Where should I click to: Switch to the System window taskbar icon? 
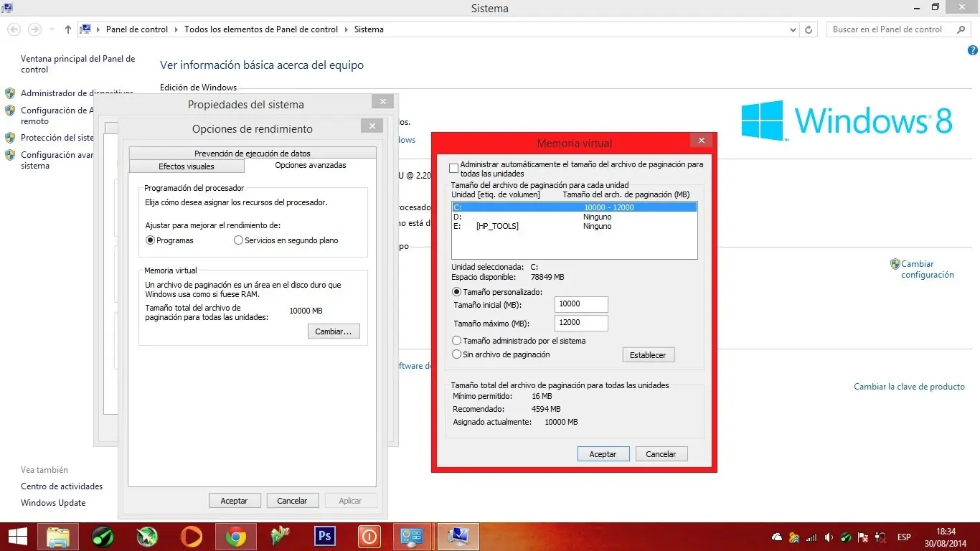(458, 537)
